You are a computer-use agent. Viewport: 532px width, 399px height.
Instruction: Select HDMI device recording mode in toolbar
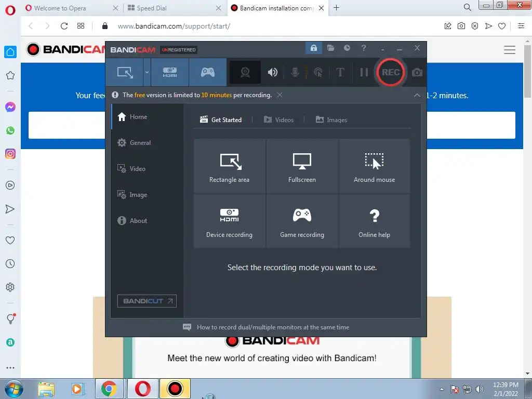pyautogui.click(x=170, y=72)
